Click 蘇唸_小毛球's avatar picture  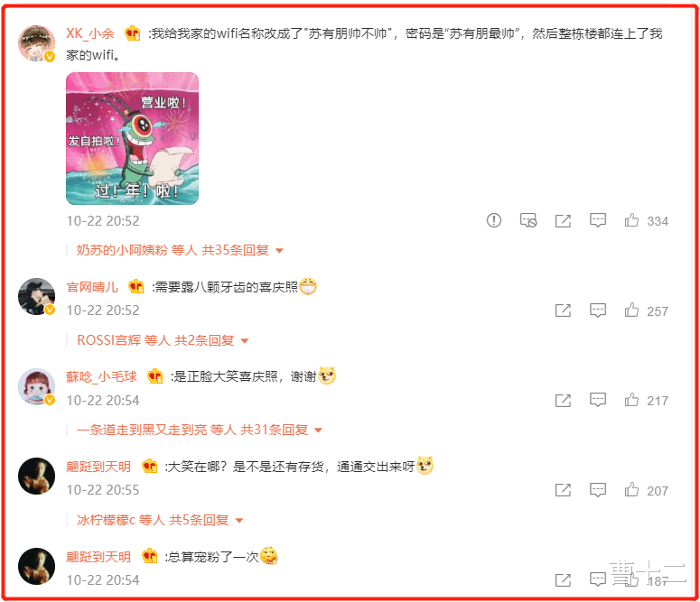[x=36, y=386]
